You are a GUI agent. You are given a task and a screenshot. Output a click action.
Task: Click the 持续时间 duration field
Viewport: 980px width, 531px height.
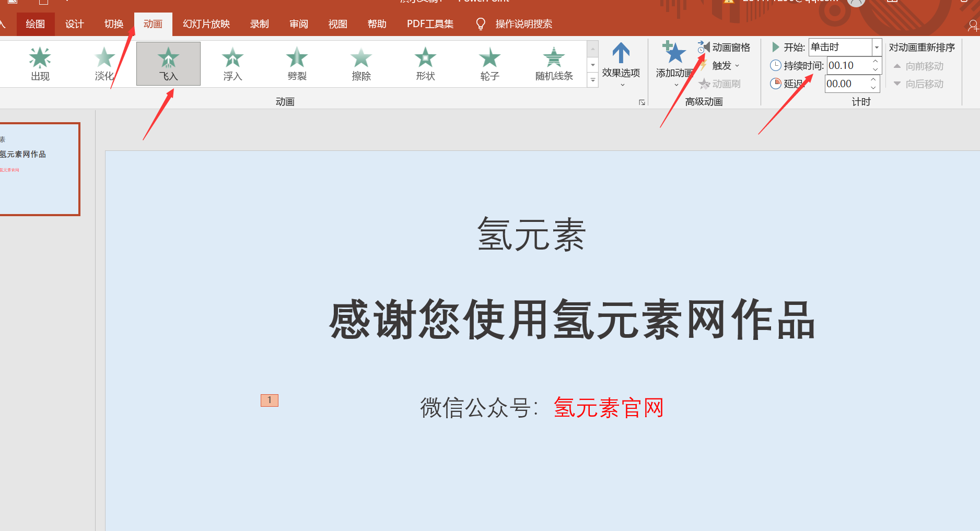pos(848,65)
